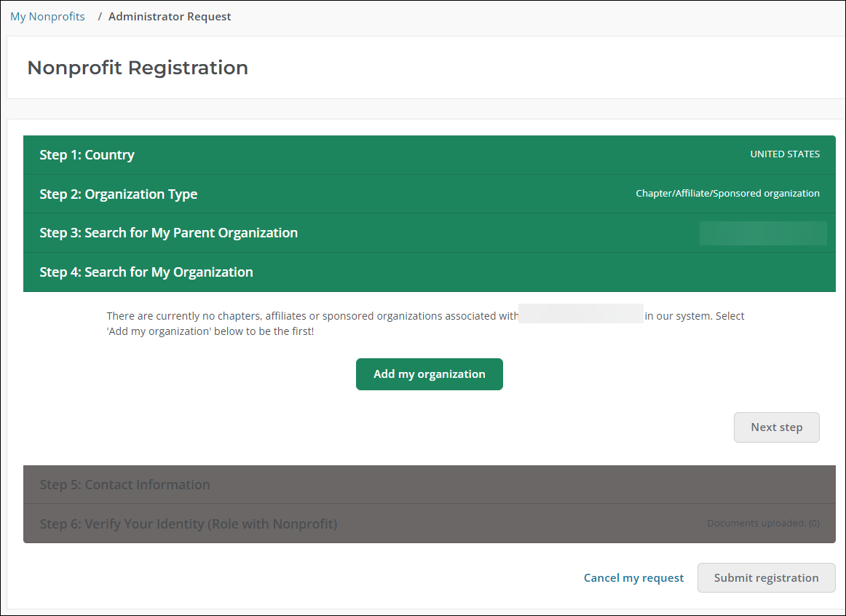Expand Step 2: Organization Type section
This screenshot has height=616, width=846.
pos(119,194)
